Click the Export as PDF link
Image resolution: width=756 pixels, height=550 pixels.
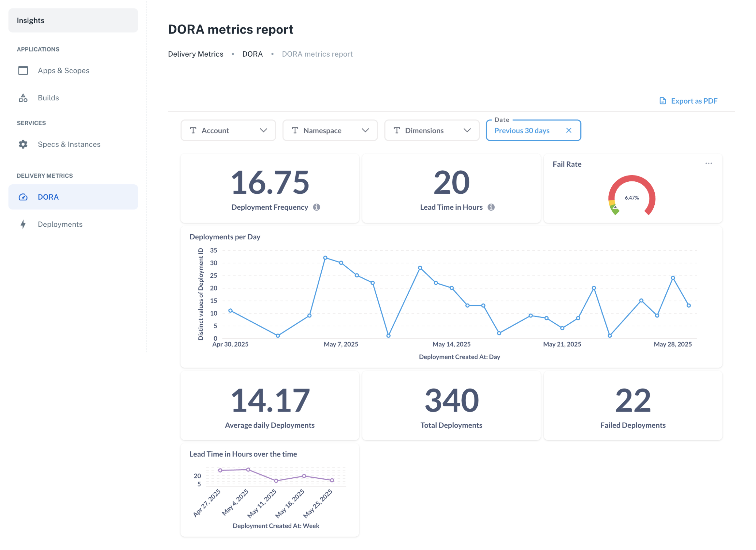pyautogui.click(x=694, y=101)
